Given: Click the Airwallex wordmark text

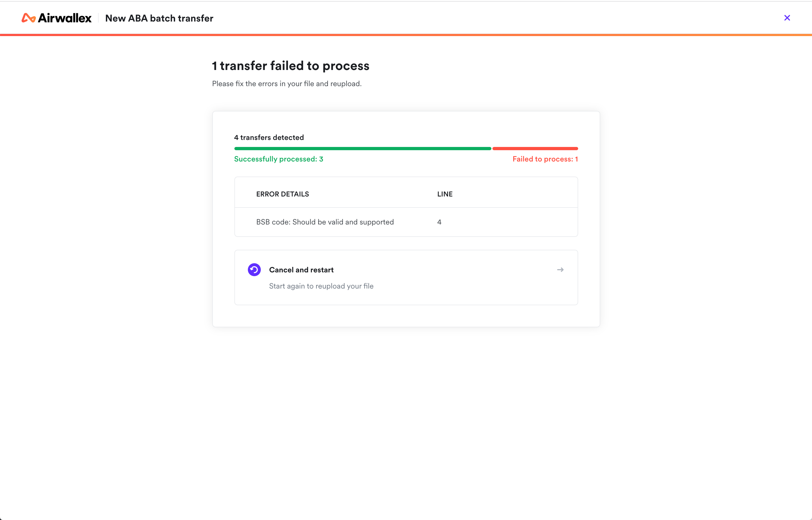Looking at the screenshot, I should [65, 18].
